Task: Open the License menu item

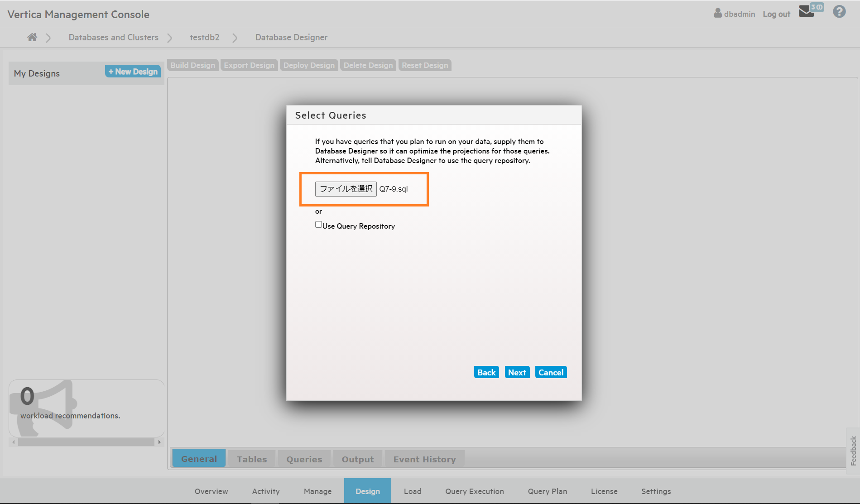Action: [x=604, y=491]
